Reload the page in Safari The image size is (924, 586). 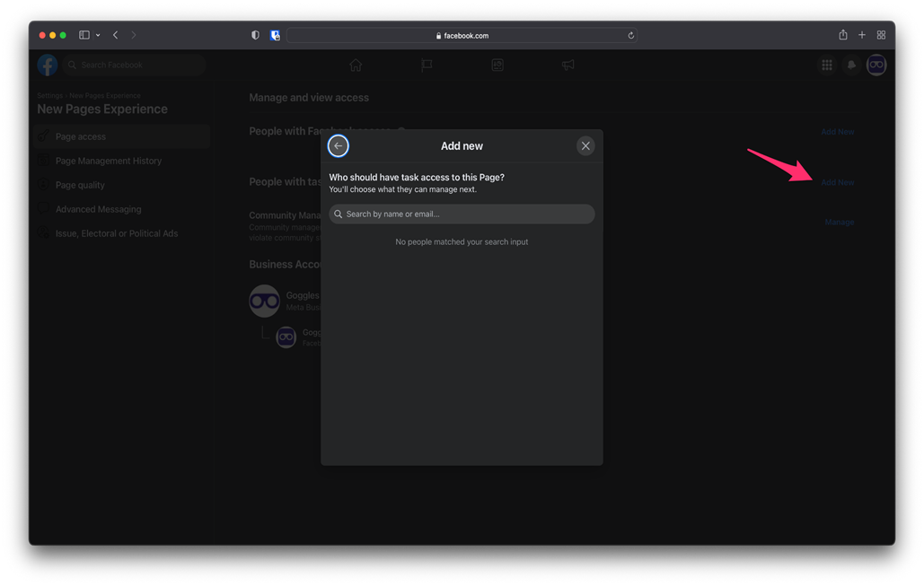(x=631, y=36)
